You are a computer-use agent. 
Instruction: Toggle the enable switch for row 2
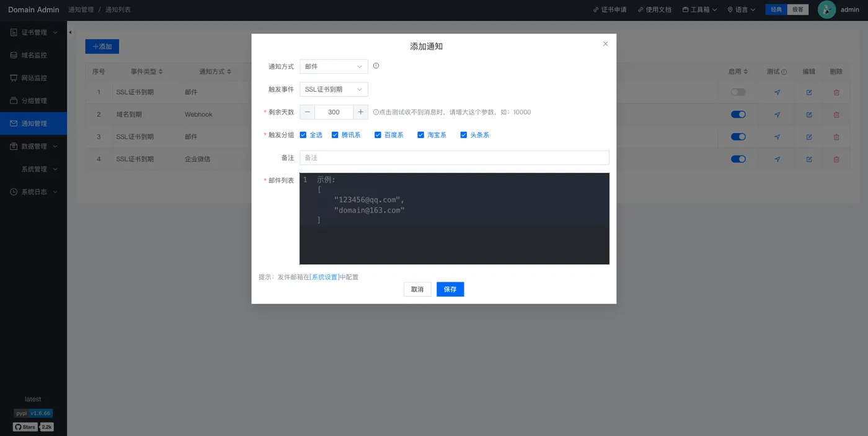738,115
